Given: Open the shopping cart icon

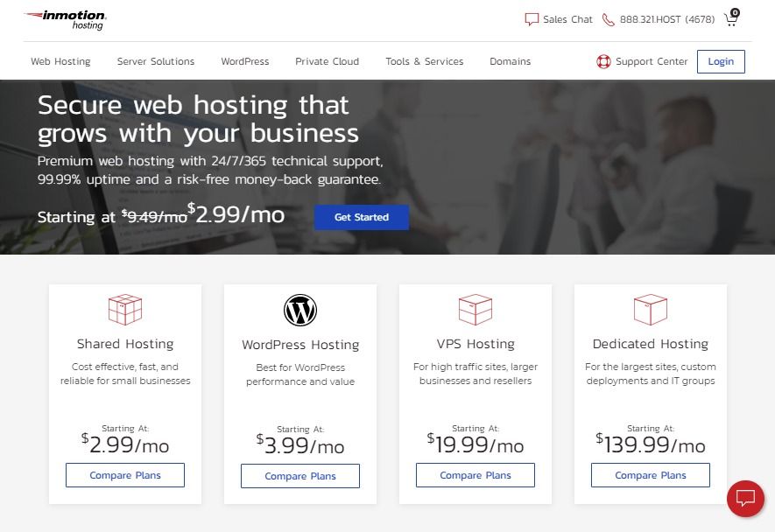Looking at the screenshot, I should [x=731, y=17].
